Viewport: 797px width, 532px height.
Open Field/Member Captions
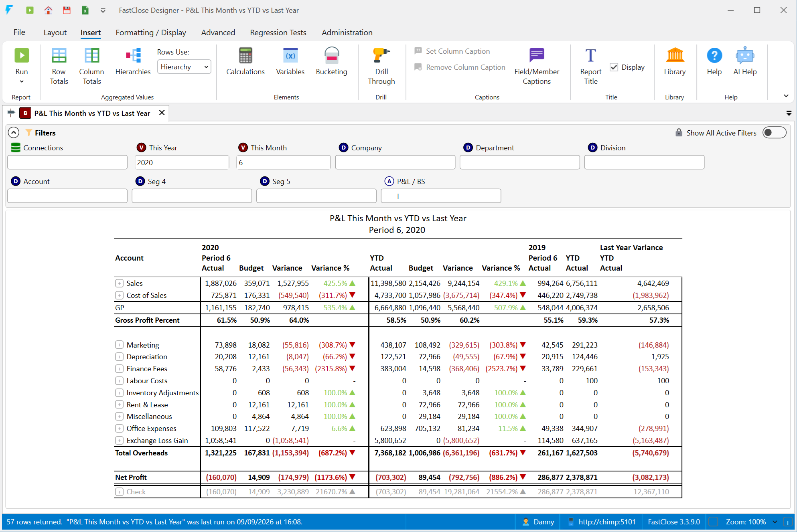pyautogui.click(x=537, y=66)
